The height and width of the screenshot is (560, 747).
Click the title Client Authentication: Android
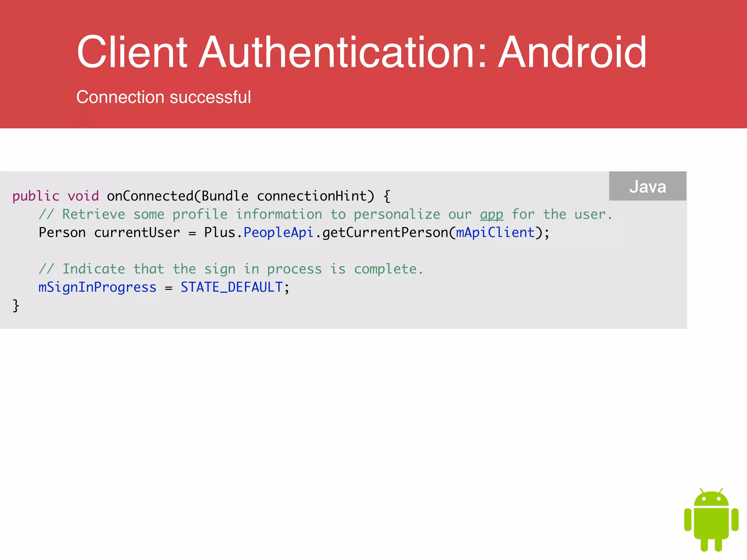[x=361, y=52]
